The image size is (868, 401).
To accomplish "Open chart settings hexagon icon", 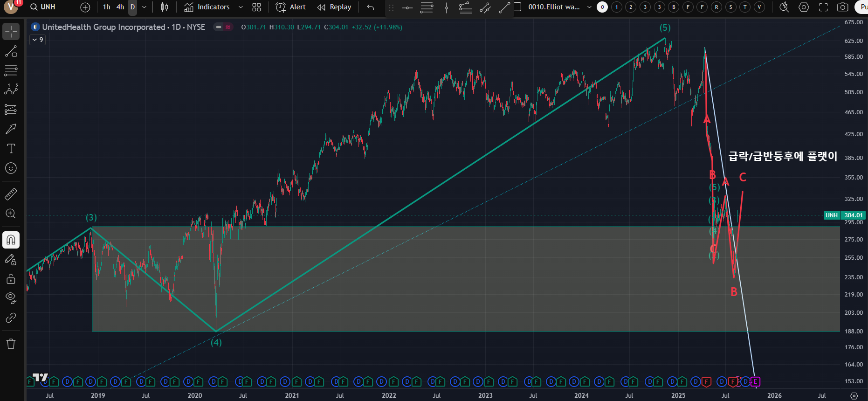I will click(804, 7).
